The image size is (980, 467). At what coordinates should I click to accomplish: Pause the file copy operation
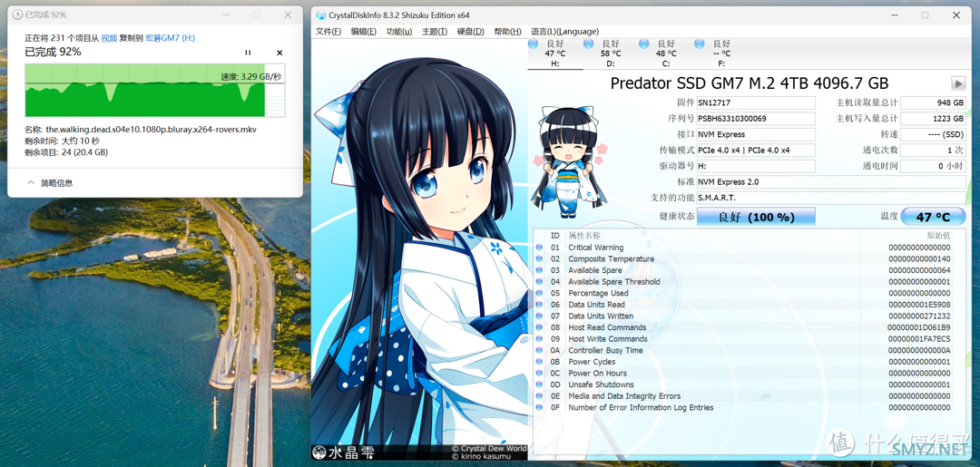pyautogui.click(x=248, y=54)
